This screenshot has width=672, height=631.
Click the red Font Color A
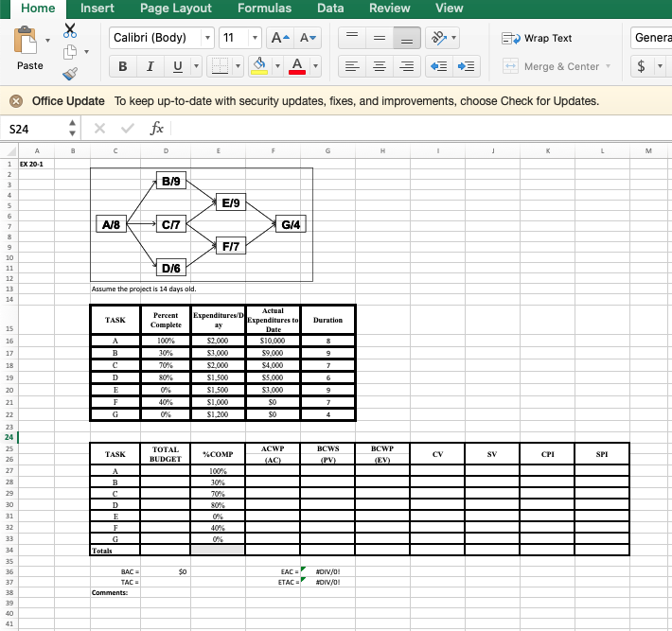pos(297,66)
